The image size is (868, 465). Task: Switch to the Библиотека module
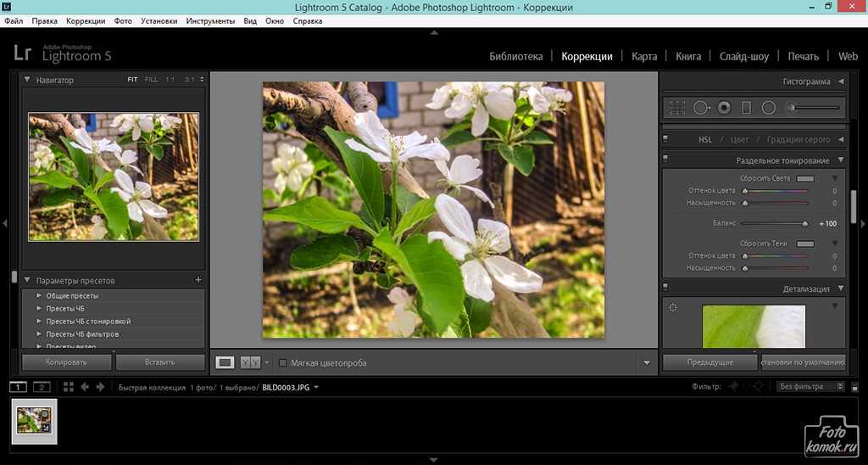point(515,56)
